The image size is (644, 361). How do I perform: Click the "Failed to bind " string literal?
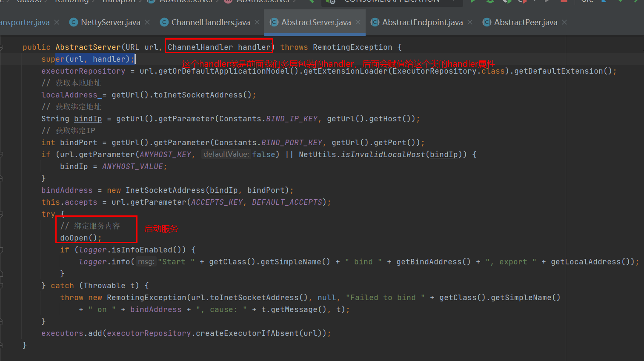pyautogui.click(x=385, y=298)
